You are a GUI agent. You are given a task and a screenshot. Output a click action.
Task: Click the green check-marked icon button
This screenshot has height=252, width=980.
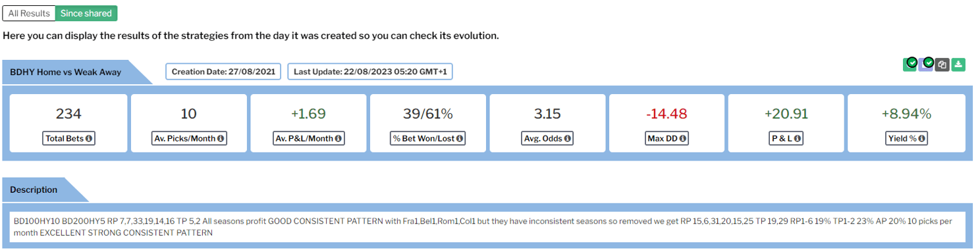click(x=910, y=64)
